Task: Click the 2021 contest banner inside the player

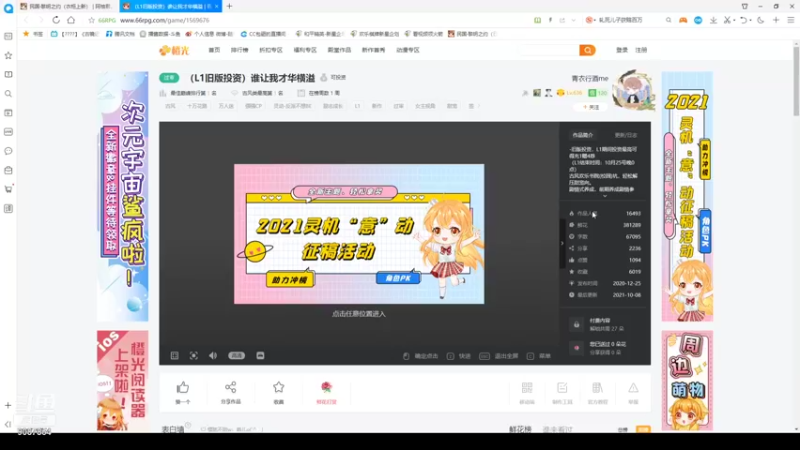Action: (359, 234)
